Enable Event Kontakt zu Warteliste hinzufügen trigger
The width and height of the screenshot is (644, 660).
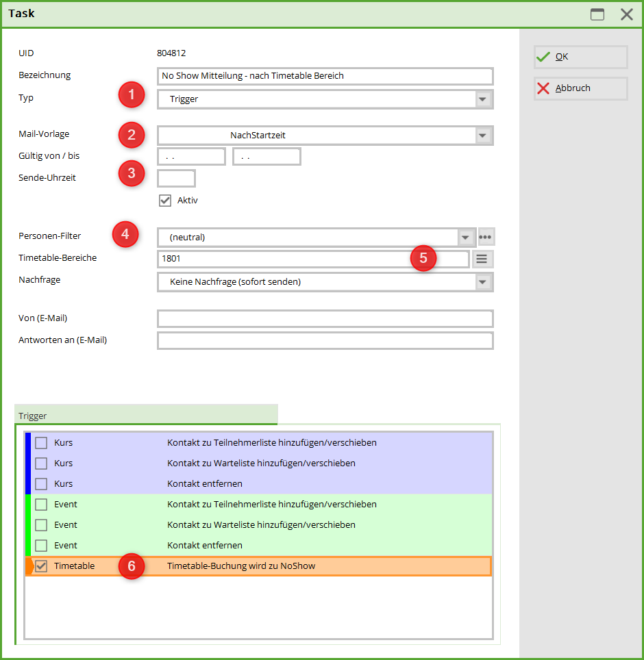42,525
